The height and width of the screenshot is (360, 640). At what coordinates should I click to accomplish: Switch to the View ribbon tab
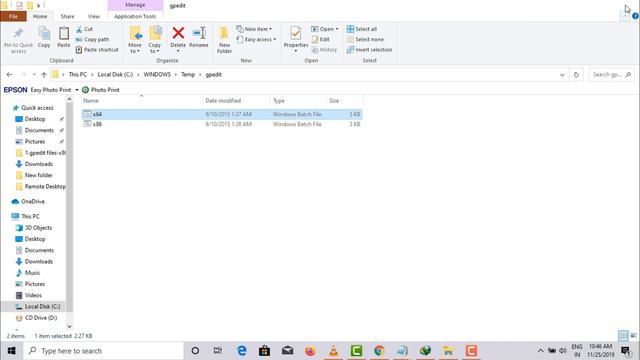point(93,16)
